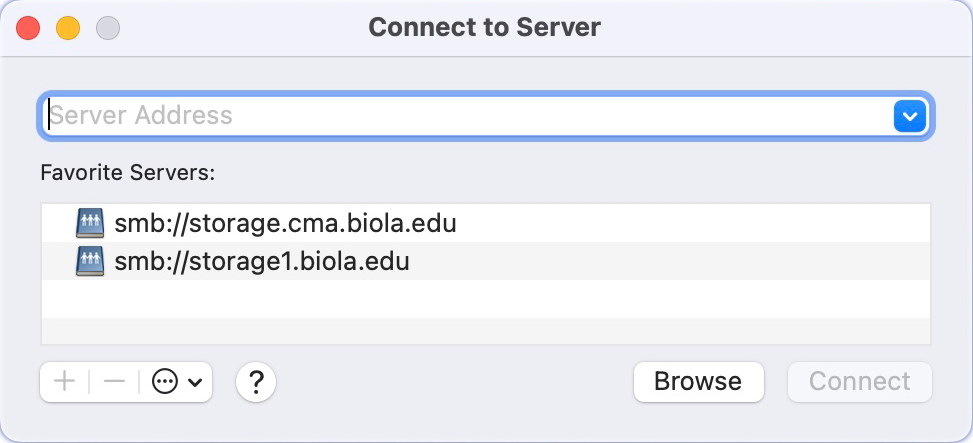This screenshot has width=973, height=443.
Task: Click the Favorite Servers label
Action: click(127, 172)
